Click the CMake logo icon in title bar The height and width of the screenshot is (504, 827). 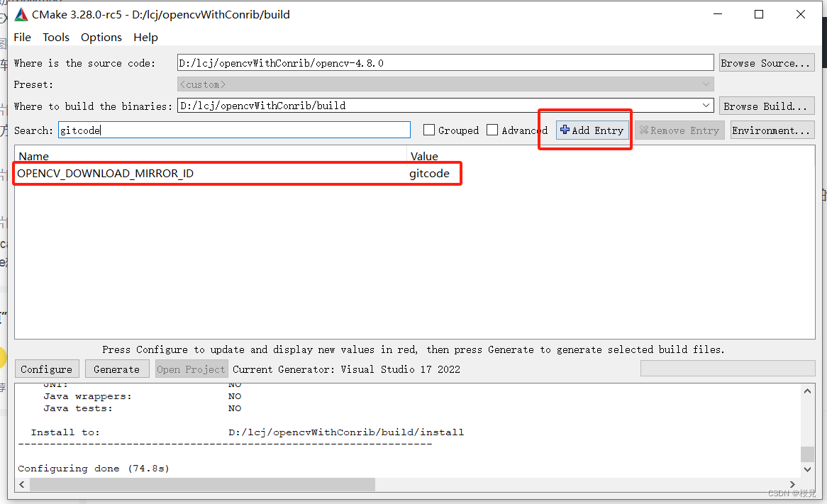click(21, 15)
